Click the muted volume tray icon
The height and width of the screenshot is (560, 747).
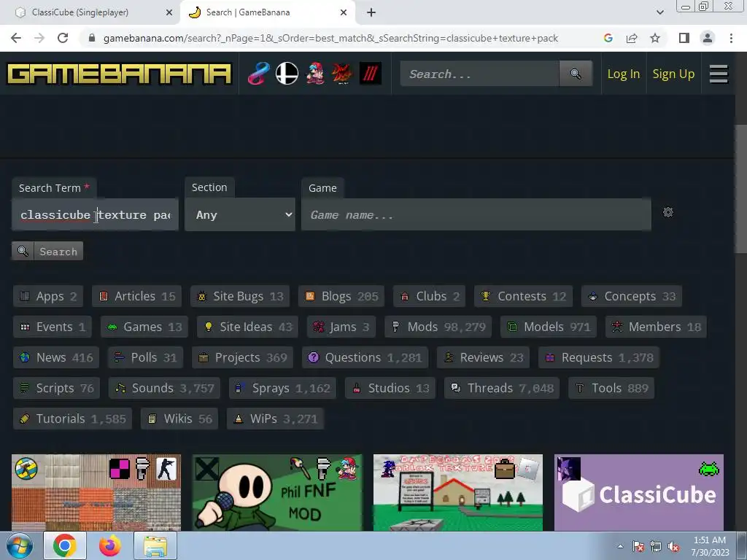click(673, 546)
